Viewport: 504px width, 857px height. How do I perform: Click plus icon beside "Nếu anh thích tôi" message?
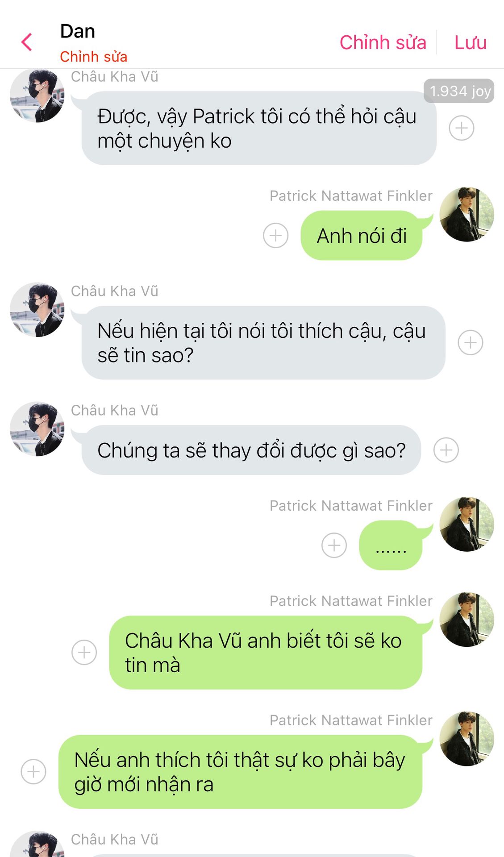33,771
